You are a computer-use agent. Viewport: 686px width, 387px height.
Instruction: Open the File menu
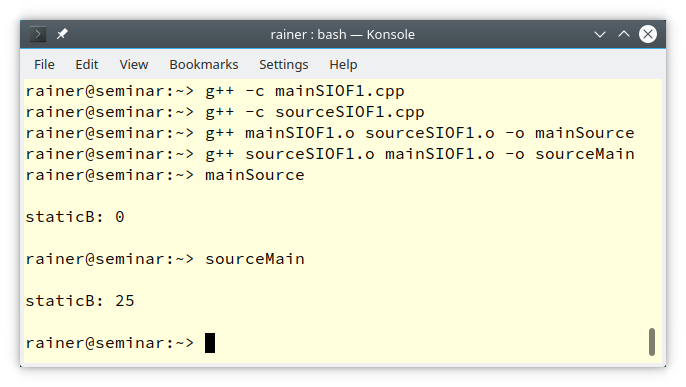click(x=44, y=65)
